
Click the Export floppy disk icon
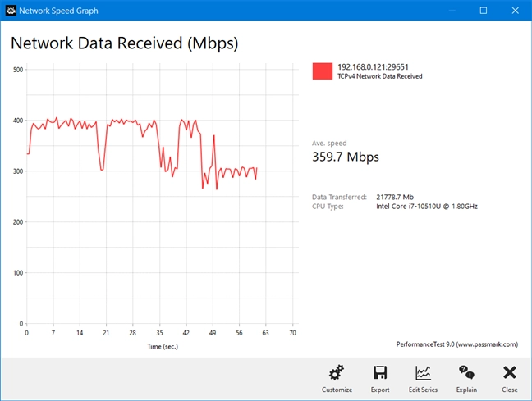pos(380,372)
